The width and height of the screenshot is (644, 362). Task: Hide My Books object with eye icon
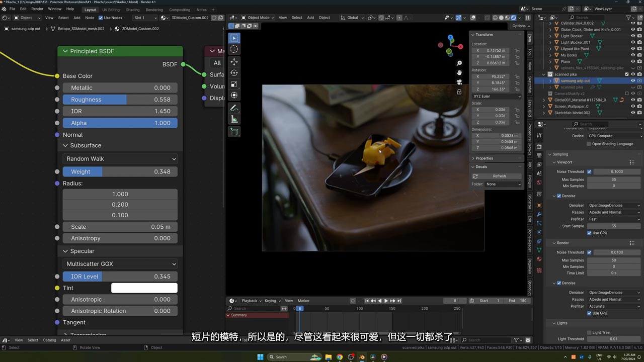click(x=633, y=55)
